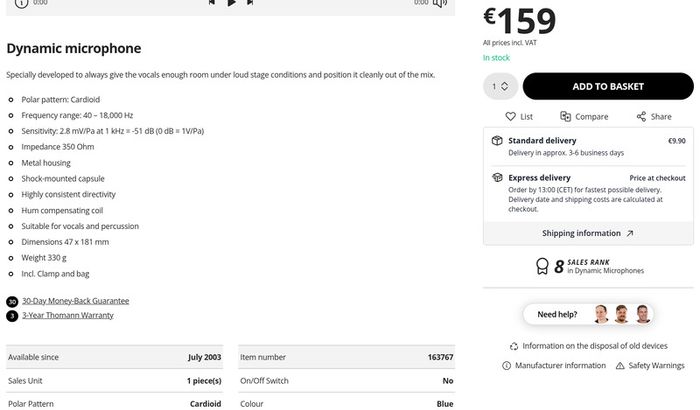Open the 30-Day Money-Back Guarantee link
This screenshot has height=410, width=700.
tap(75, 301)
